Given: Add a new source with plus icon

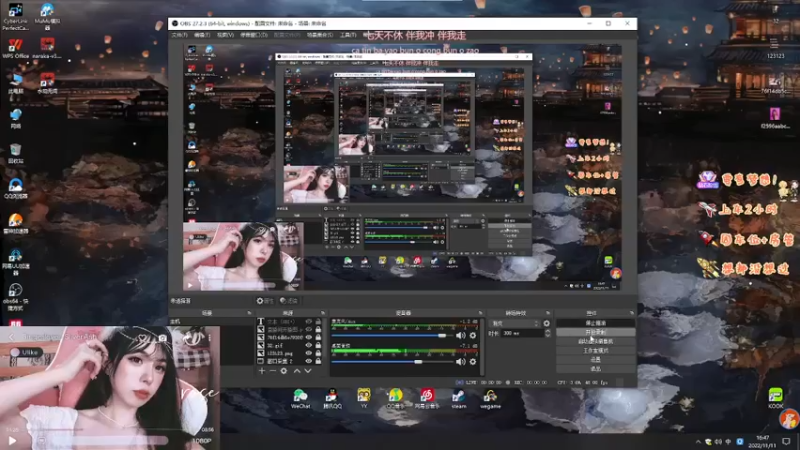Looking at the screenshot, I should pos(262,371).
